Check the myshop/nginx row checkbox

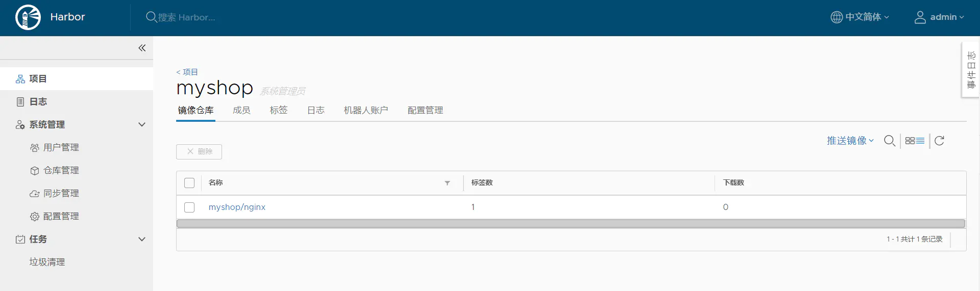(x=189, y=207)
